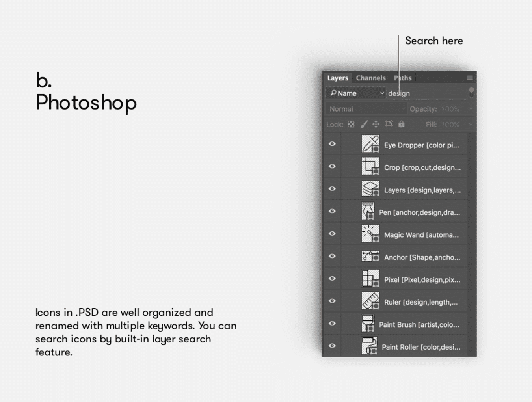532x402 pixels.
Task: Click the prevent artboard auto-nesting lock icon
Action: tap(389, 124)
